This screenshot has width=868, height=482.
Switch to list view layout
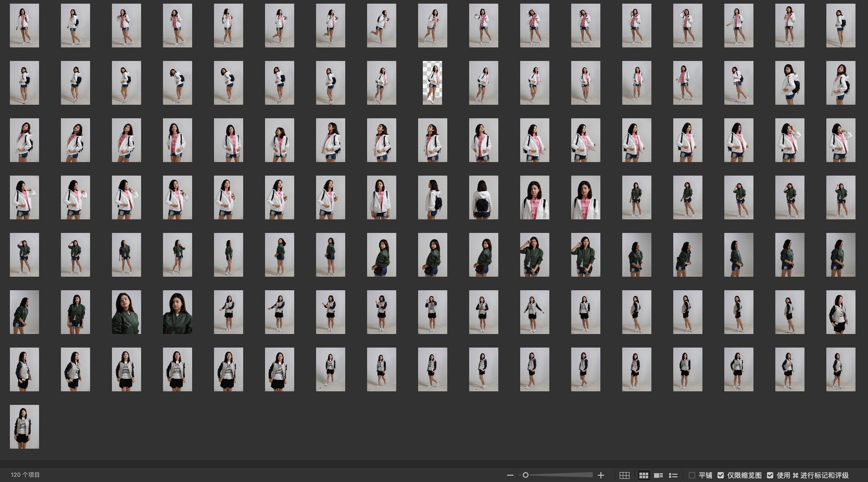click(673, 475)
